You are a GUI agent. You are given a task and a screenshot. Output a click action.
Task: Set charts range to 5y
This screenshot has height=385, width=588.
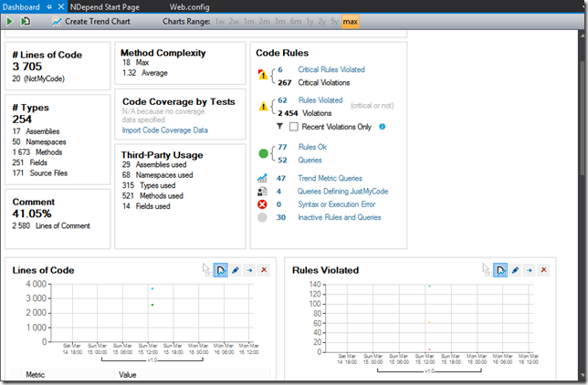pos(334,22)
